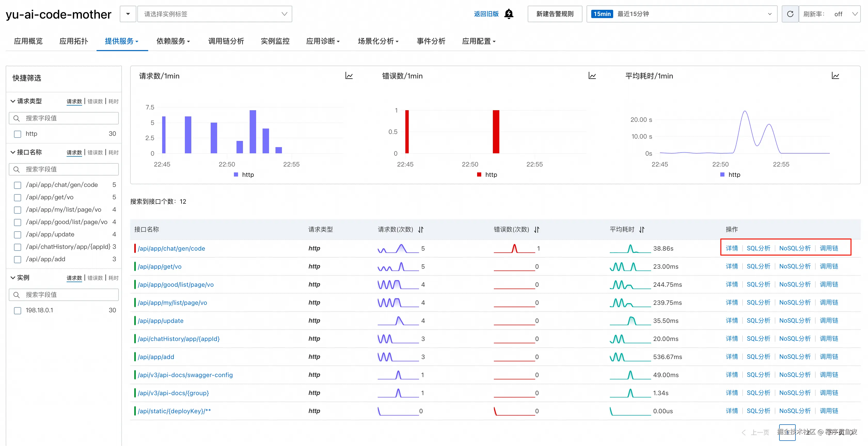
Task: Check the http request type checkbox
Action: (18, 134)
